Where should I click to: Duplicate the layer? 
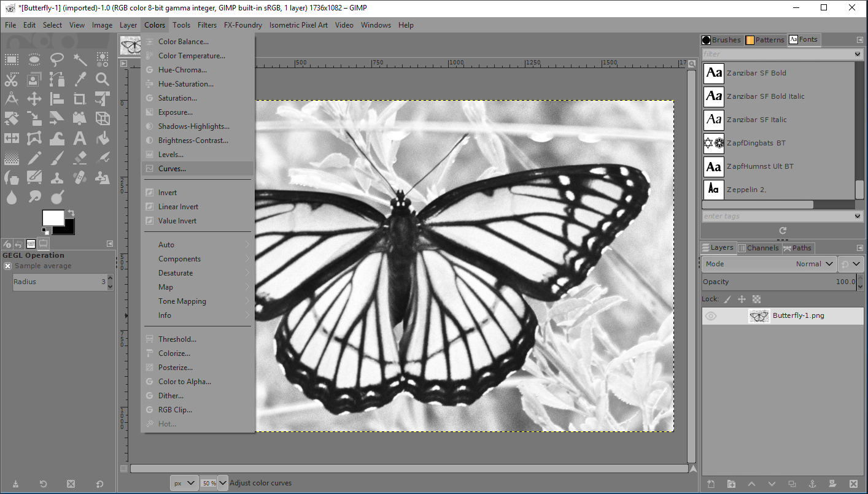click(x=792, y=484)
